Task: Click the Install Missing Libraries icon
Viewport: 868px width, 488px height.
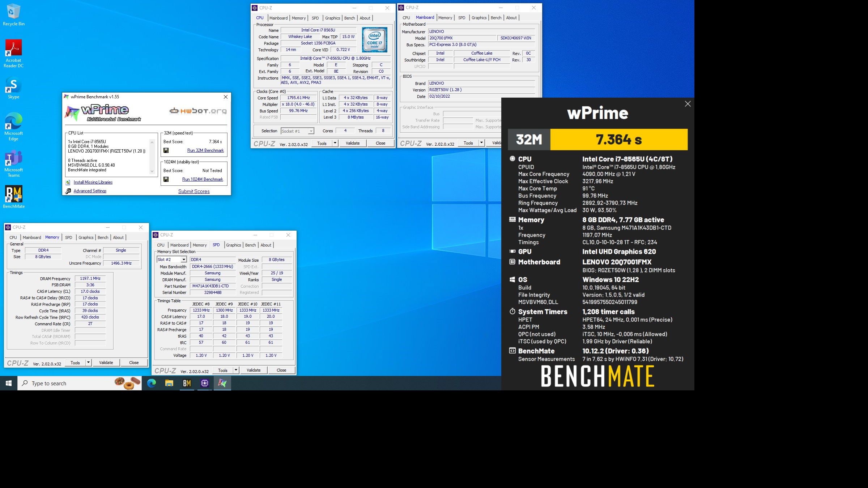Action: point(68,183)
